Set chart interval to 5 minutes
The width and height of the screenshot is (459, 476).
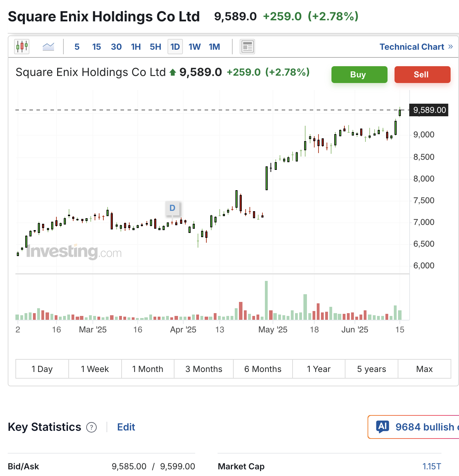point(77,47)
